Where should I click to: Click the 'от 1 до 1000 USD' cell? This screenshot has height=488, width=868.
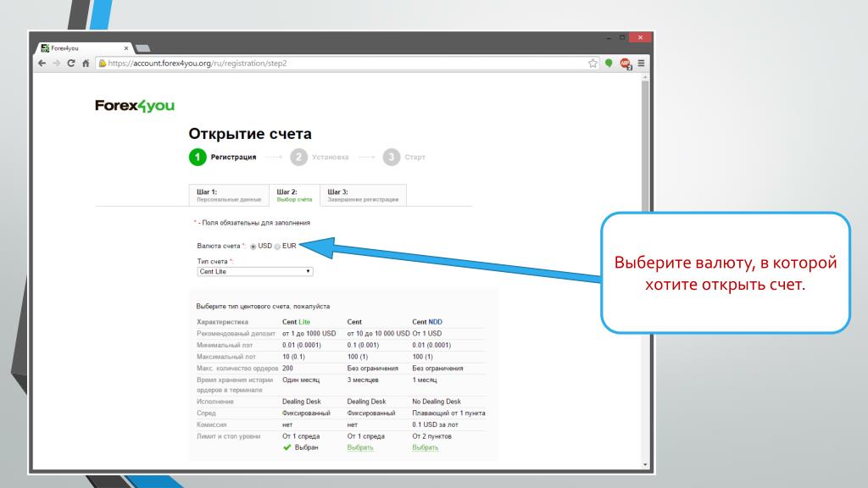[x=309, y=334]
